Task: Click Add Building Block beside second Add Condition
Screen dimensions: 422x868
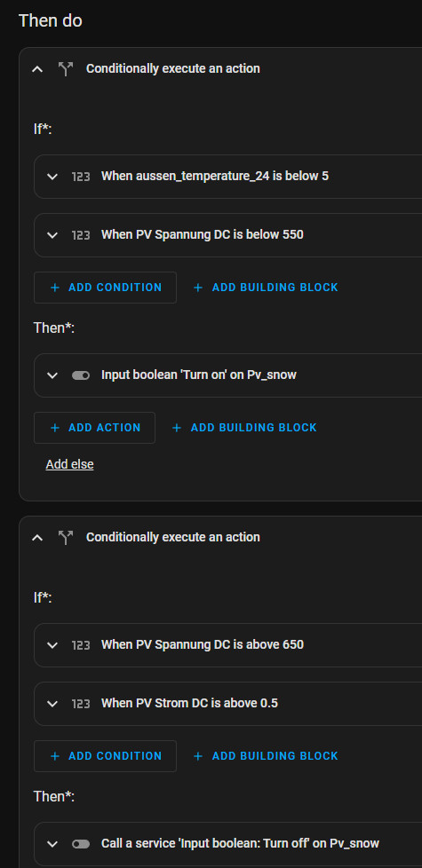Action: pos(266,755)
